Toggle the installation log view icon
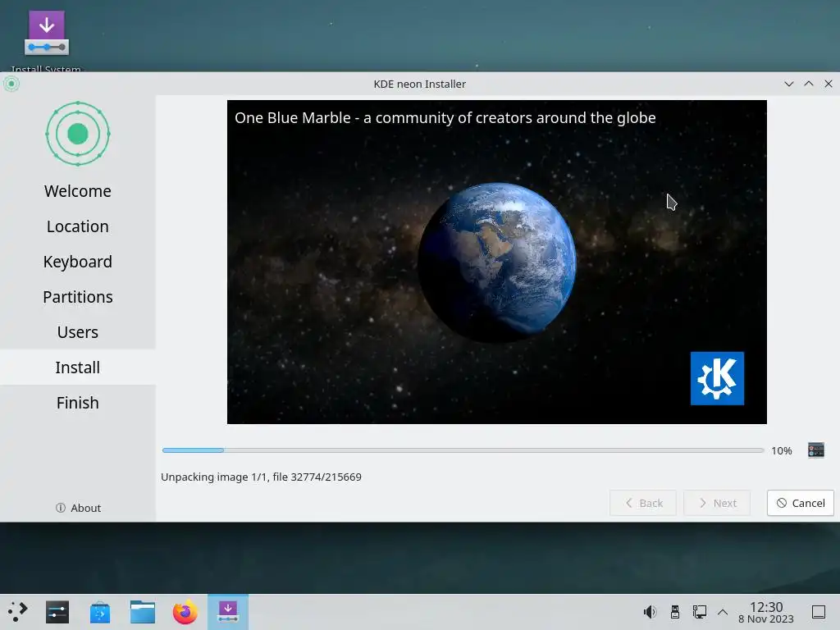 pos(816,450)
